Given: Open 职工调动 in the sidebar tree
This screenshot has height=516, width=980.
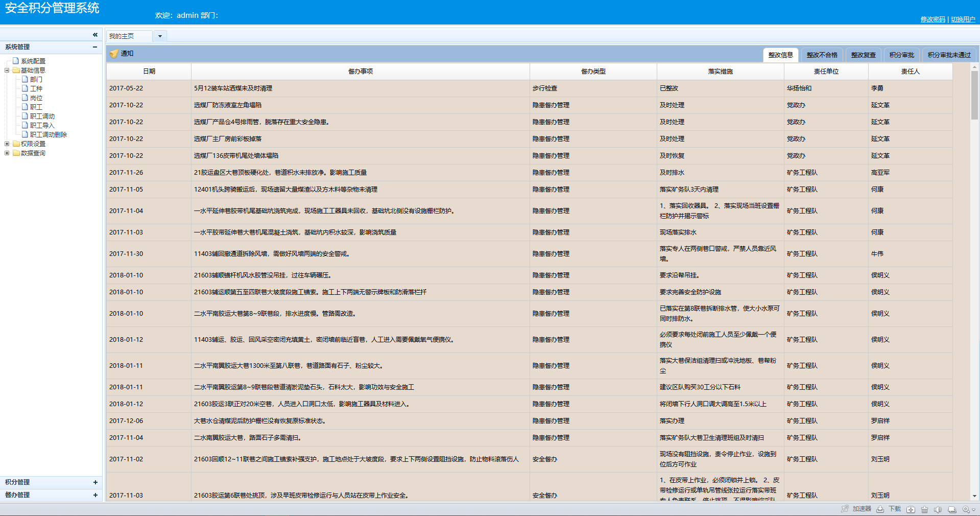Looking at the screenshot, I should 42,116.
